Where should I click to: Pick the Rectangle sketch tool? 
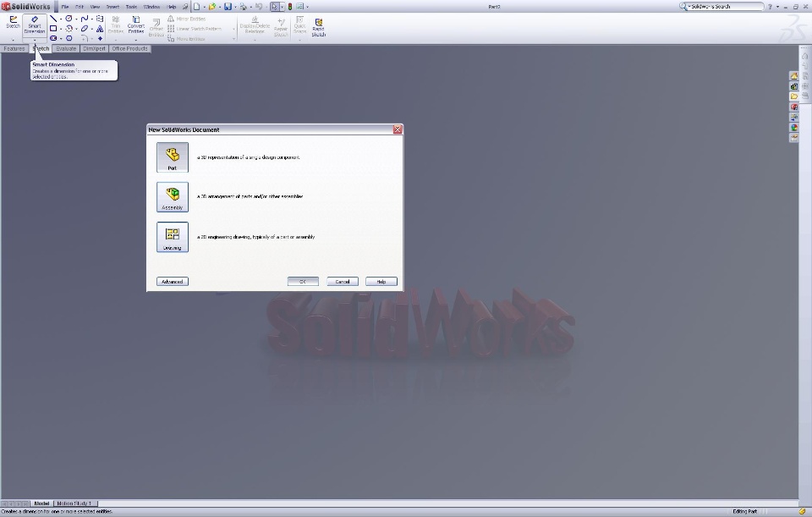point(53,29)
